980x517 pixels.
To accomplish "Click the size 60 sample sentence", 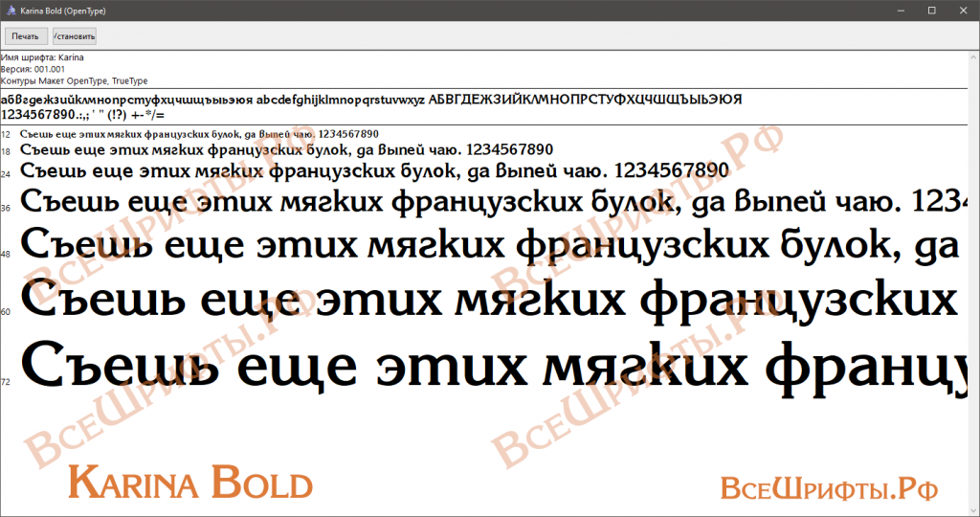I will point(489,303).
